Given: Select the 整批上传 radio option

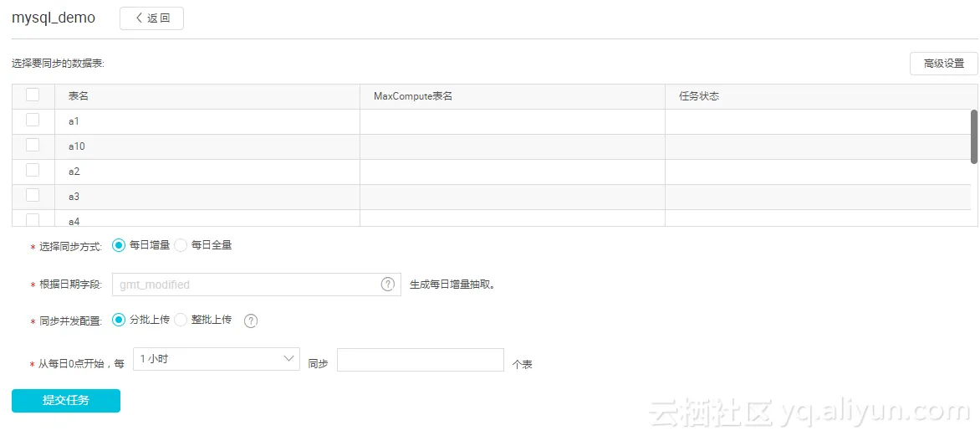Looking at the screenshot, I should coord(181,320).
